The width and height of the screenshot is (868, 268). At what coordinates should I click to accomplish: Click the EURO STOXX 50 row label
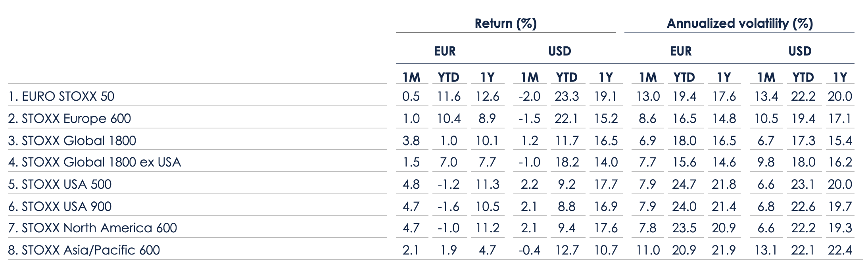pos(61,96)
